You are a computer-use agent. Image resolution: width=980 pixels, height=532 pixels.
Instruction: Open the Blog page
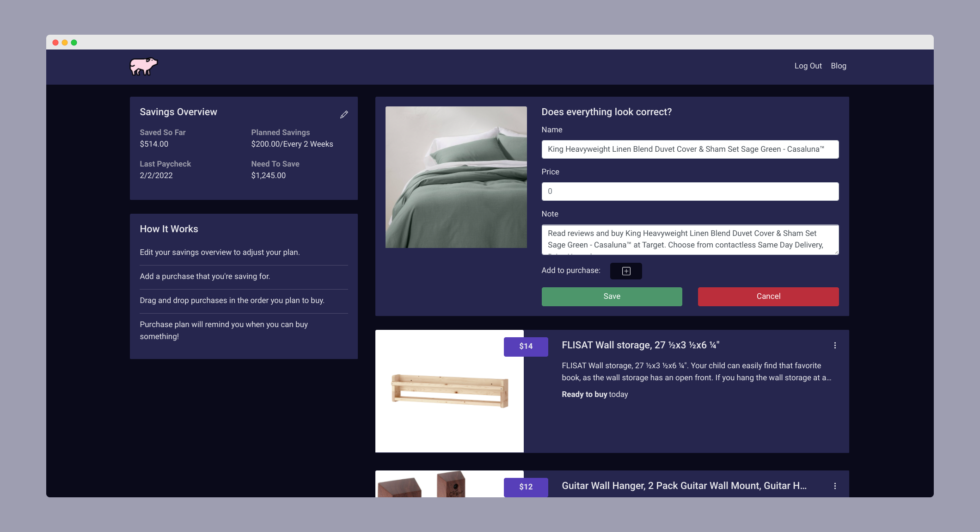coord(839,66)
